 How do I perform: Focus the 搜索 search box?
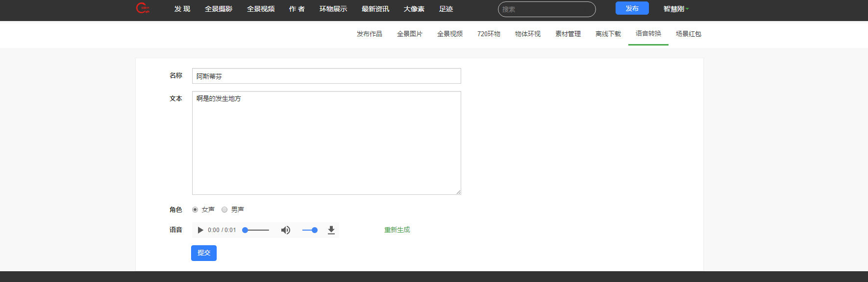546,9
